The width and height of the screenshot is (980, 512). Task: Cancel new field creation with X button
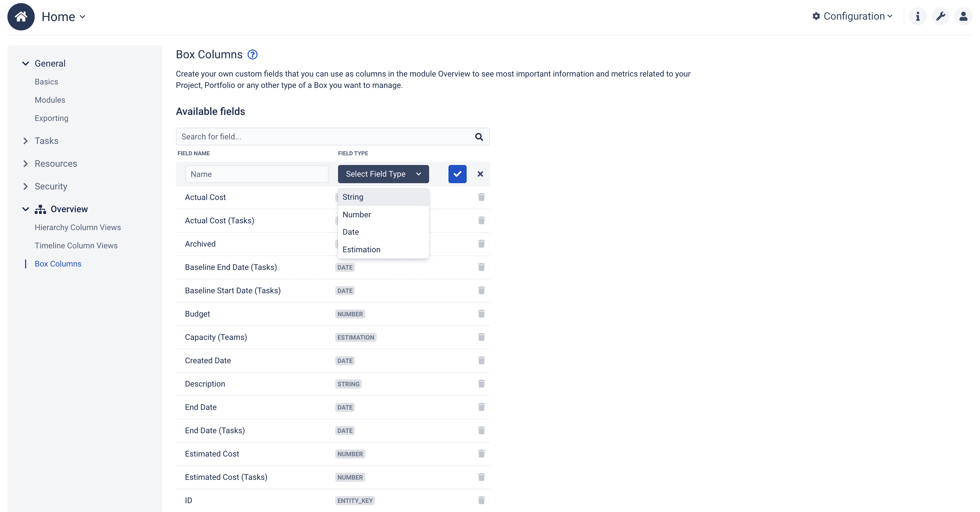pyautogui.click(x=480, y=174)
